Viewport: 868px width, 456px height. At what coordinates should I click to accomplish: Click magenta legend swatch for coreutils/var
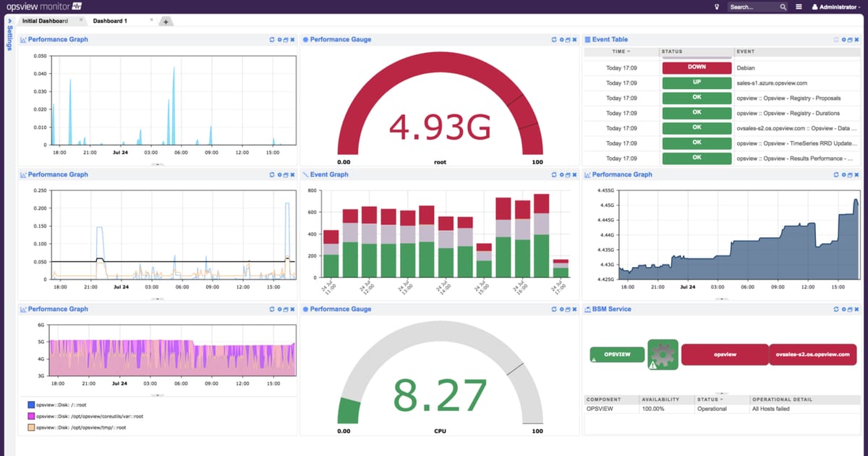point(31,416)
